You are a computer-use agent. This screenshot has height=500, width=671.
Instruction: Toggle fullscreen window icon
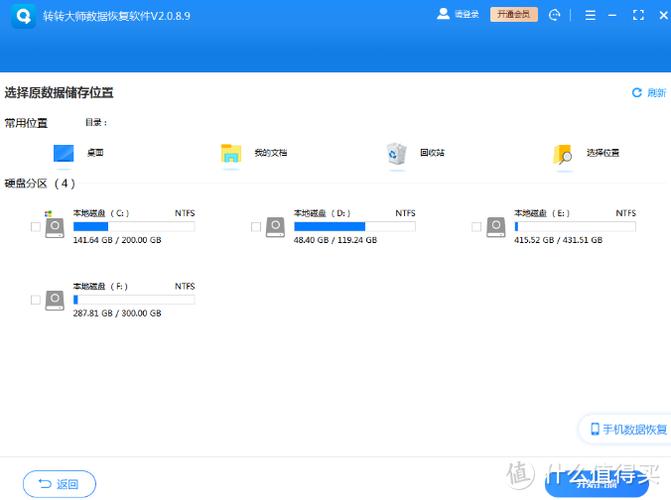coord(638,15)
